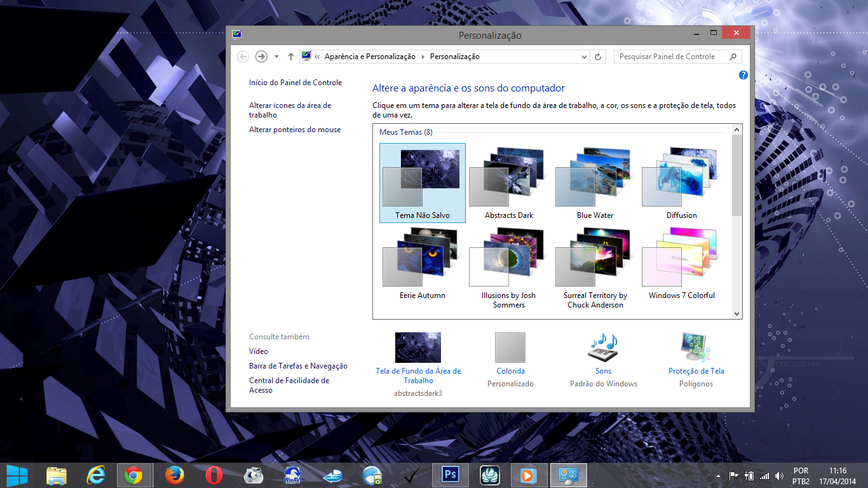Expand the arrow between Aparência and Personalização breadcrumbs

(x=423, y=57)
